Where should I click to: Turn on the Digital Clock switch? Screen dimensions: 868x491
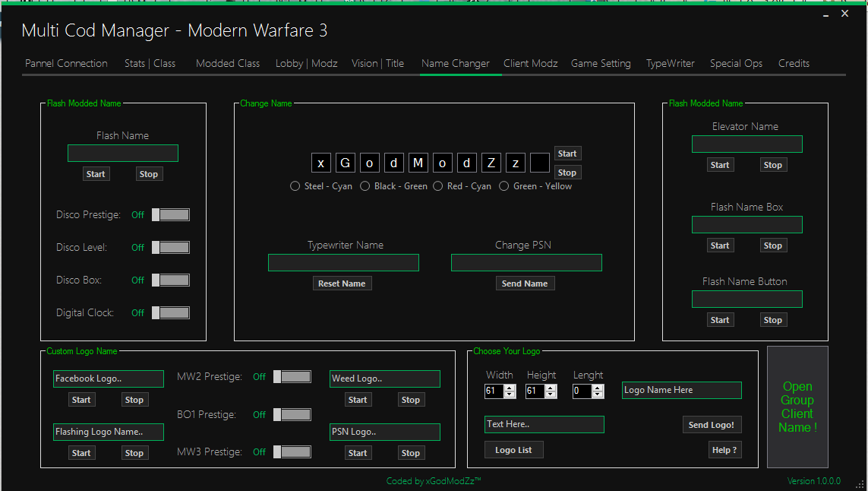pyautogui.click(x=171, y=312)
